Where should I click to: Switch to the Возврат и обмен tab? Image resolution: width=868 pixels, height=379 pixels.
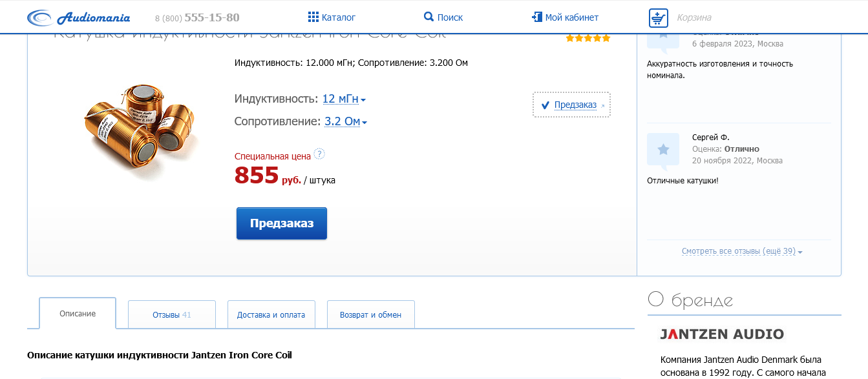[x=371, y=314]
